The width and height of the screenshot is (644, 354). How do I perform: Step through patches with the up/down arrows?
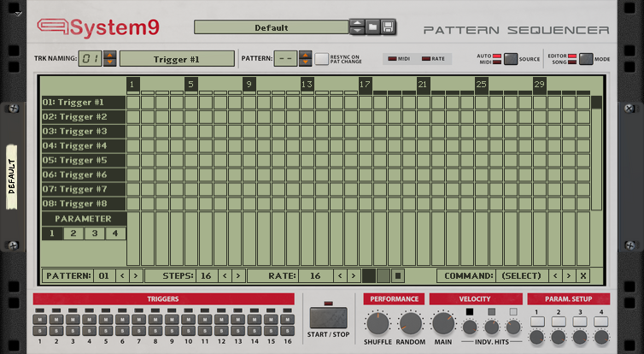[x=357, y=27]
